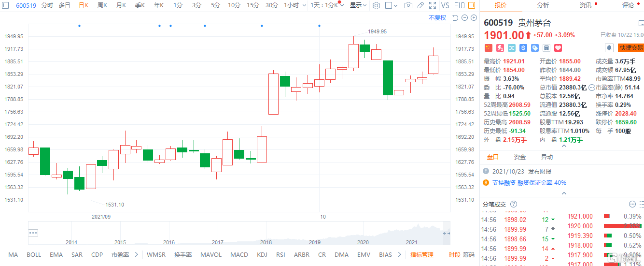
Task: Toggle the checkbox before stock code 600519
Action: (6, 5)
